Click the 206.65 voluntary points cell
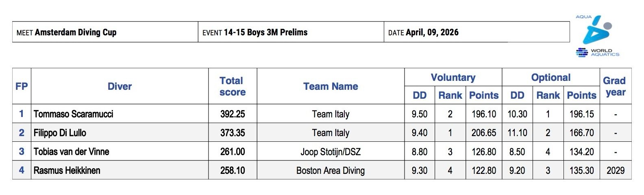The width and height of the screenshot is (644, 195). tap(484, 133)
